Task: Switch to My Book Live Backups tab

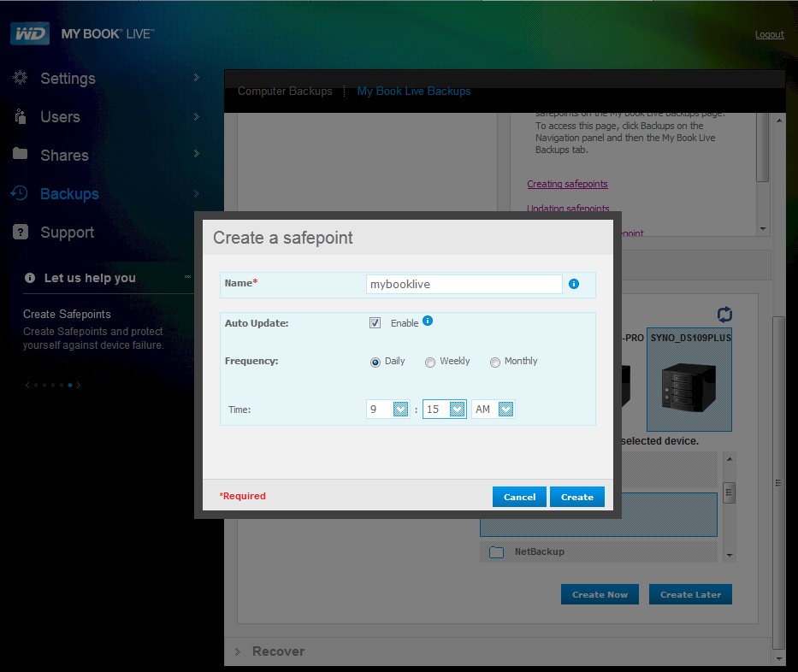Action: point(414,91)
